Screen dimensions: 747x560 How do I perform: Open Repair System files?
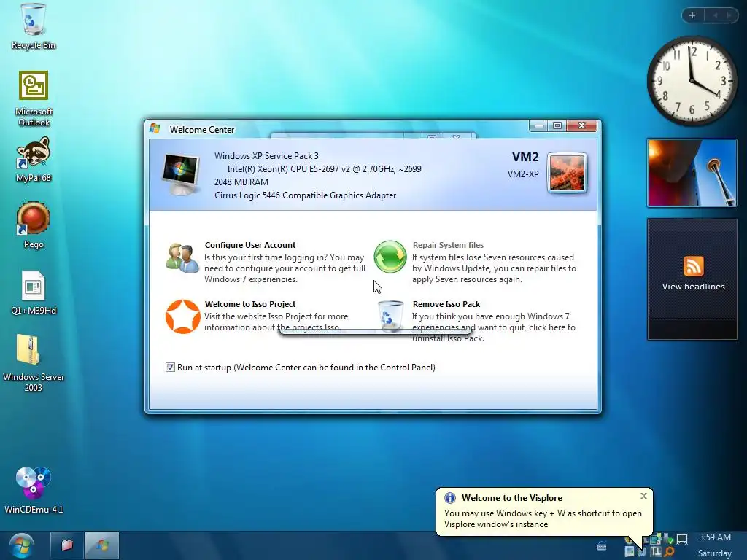point(448,245)
